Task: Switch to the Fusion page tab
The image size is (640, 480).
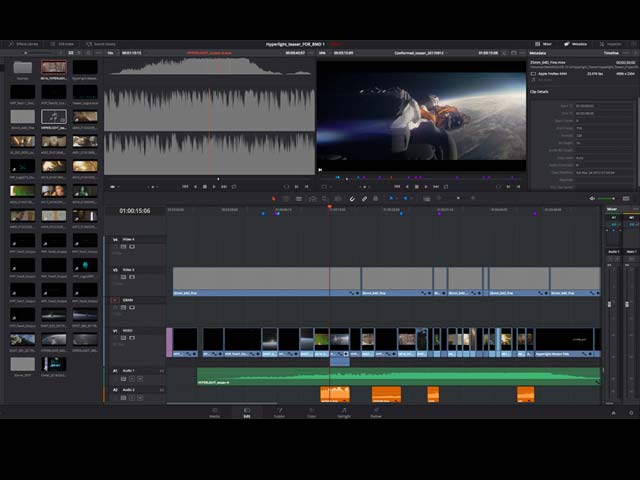Action: 279,413
